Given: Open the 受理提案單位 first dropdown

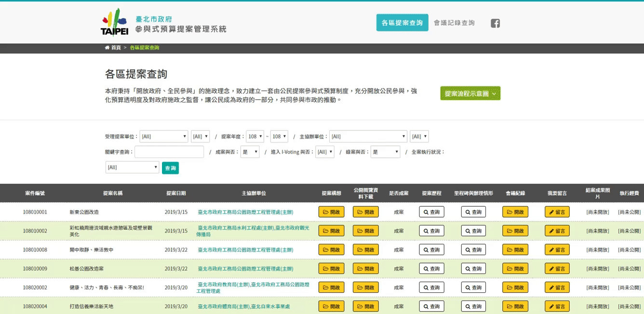Looking at the screenshot, I should pyautogui.click(x=164, y=136).
